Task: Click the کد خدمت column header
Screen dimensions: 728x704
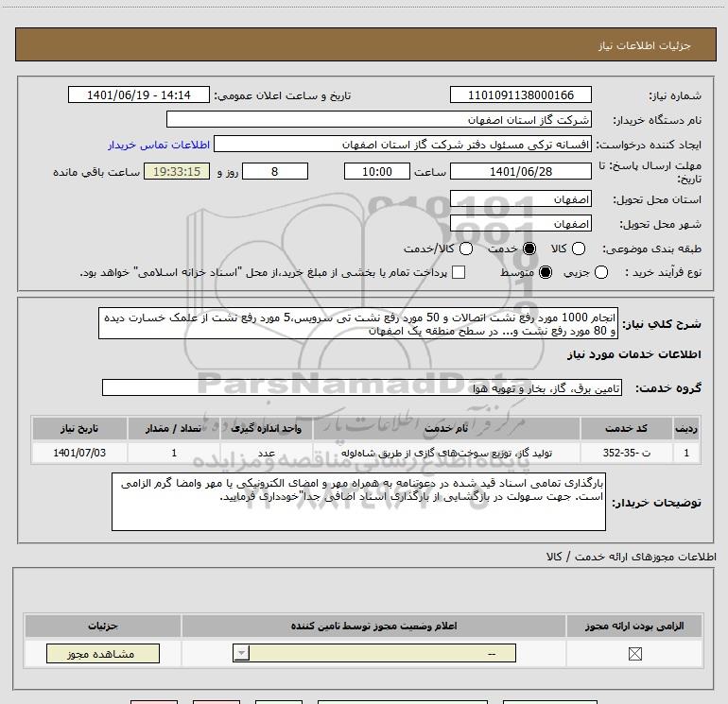Action: 626,428
